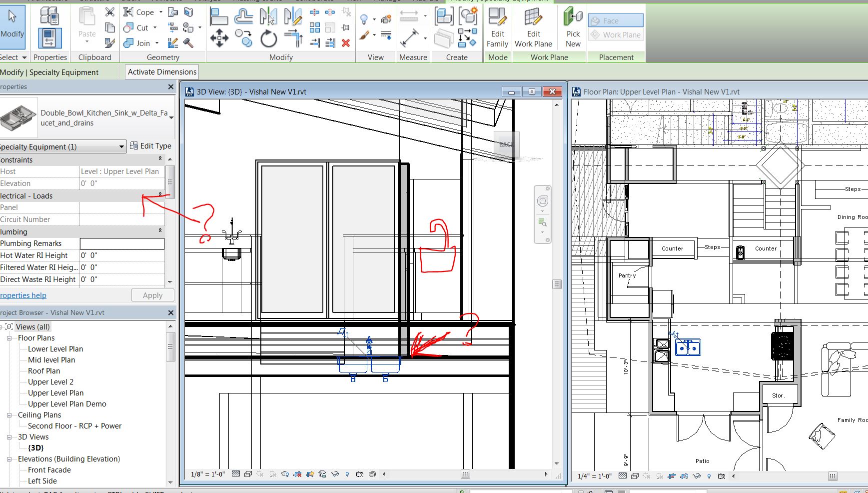The image size is (868, 493).
Task: Click the sun path icon in 3D view bar
Action: point(260,474)
